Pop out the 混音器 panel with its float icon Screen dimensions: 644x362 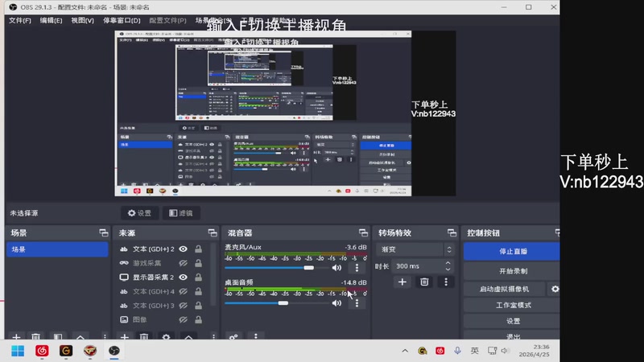(x=363, y=233)
